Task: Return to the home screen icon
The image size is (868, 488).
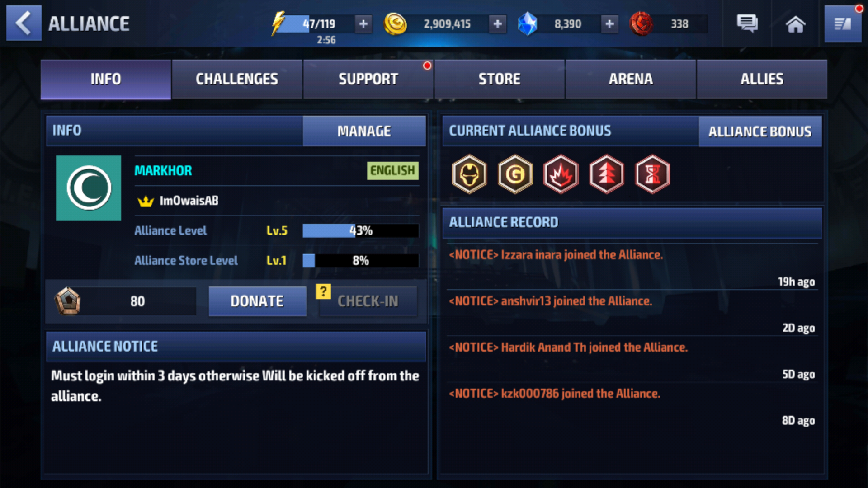Action: click(796, 24)
